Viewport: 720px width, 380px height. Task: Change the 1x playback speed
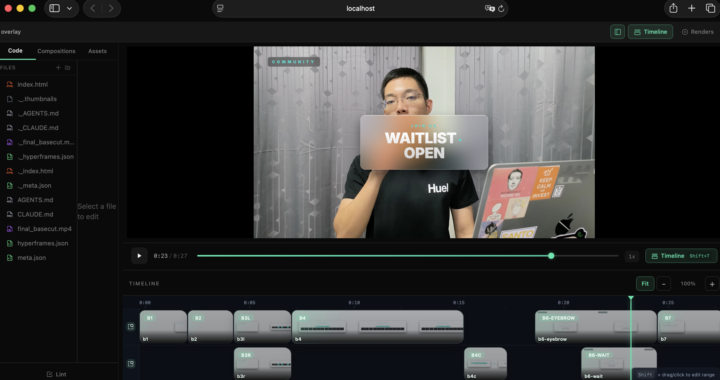(x=632, y=256)
